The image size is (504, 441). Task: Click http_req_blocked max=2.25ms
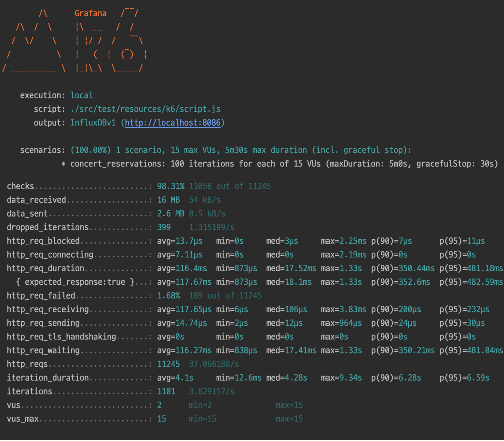(x=344, y=241)
